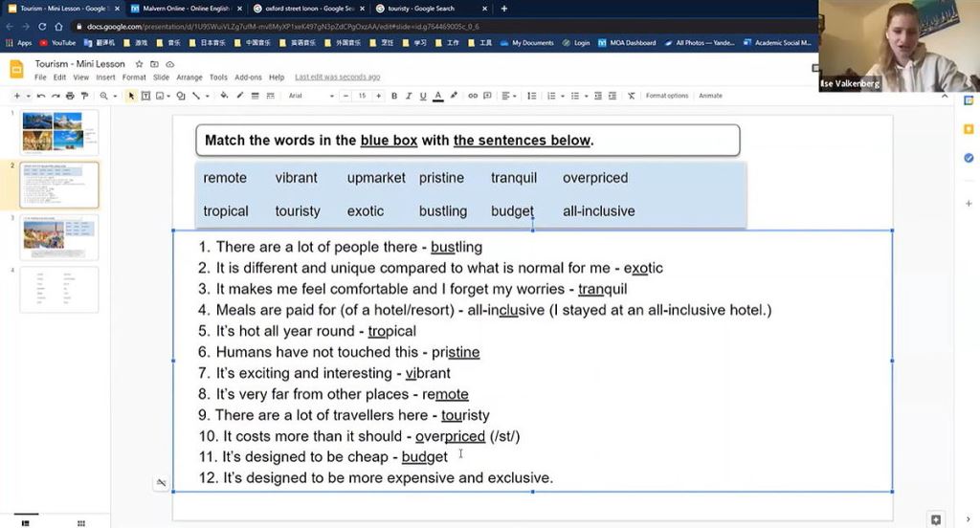Click the Insert image icon
Screen dimensions: 980x528
click(160, 96)
